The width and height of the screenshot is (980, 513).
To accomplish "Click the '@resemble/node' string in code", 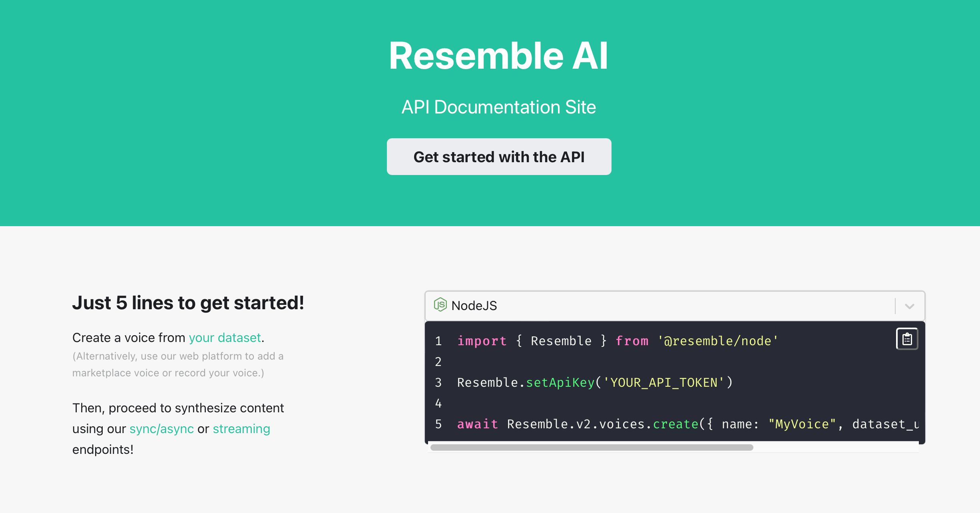I will [718, 341].
